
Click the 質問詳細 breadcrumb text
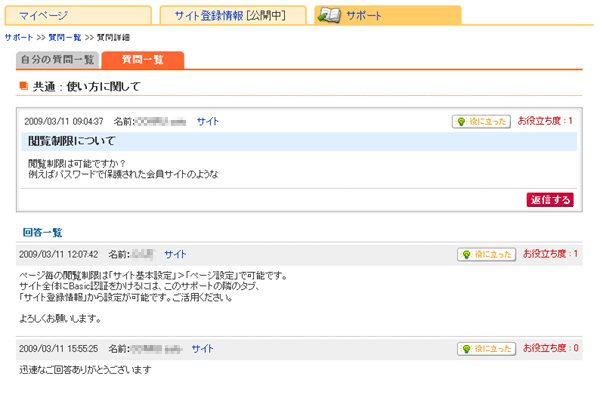pyautogui.click(x=113, y=38)
